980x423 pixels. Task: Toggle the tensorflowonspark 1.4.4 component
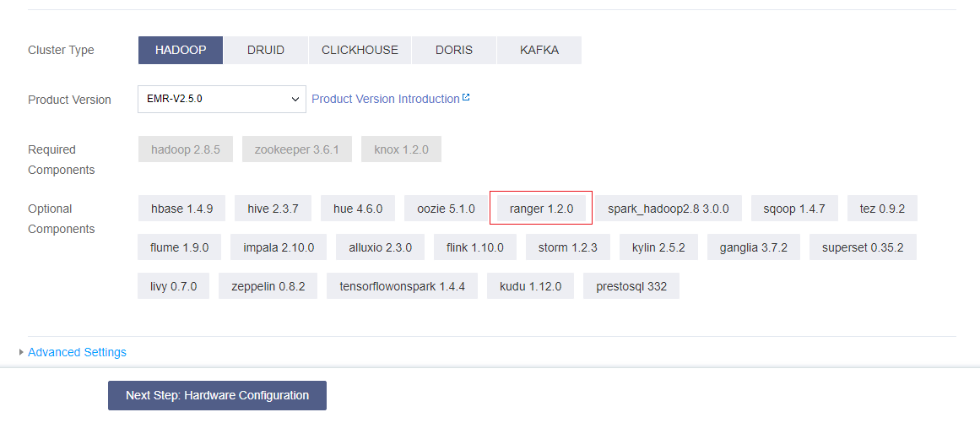pyautogui.click(x=403, y=286)
